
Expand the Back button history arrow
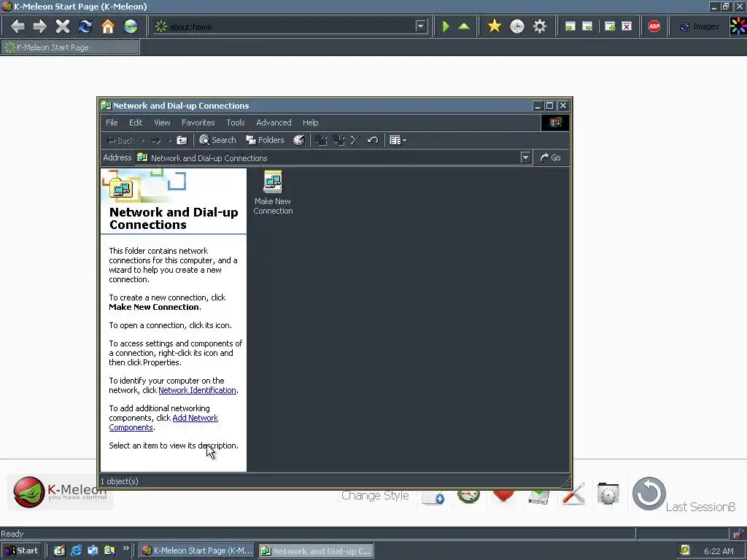[142, 141]
